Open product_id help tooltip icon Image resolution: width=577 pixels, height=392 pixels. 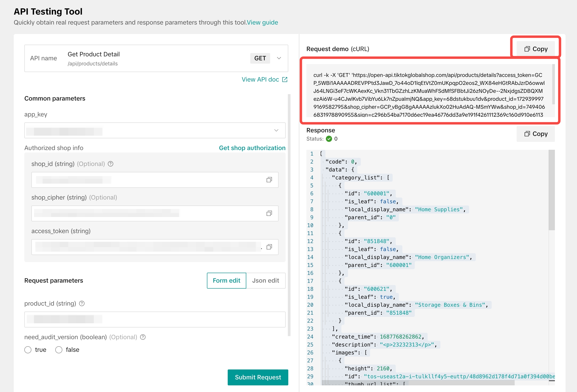(x=82, y=303)
